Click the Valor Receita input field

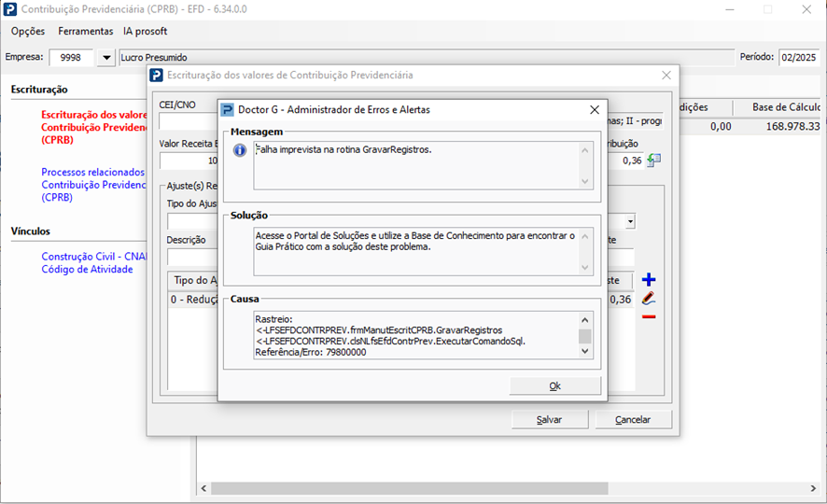point(189,161)
